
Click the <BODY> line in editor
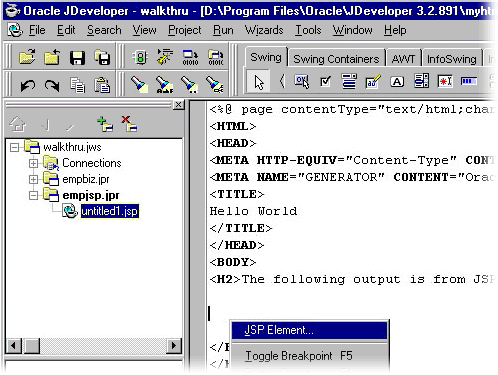pos(233,262)
